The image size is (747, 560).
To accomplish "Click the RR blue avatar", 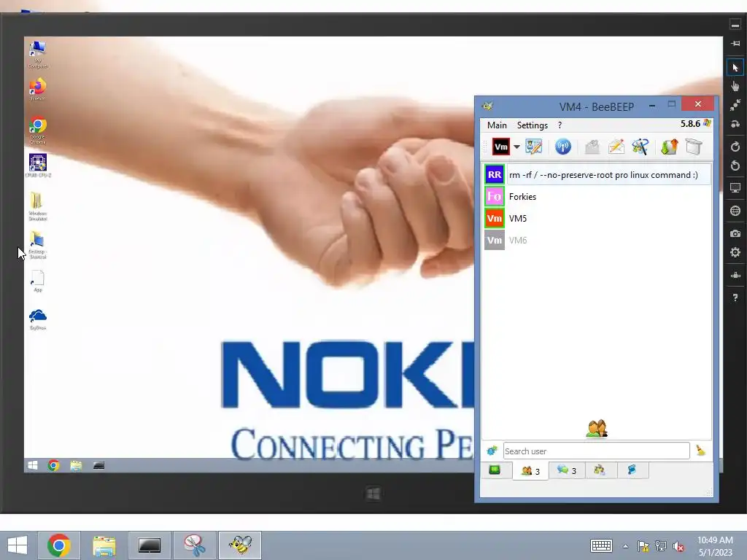I will pos(495,175).
